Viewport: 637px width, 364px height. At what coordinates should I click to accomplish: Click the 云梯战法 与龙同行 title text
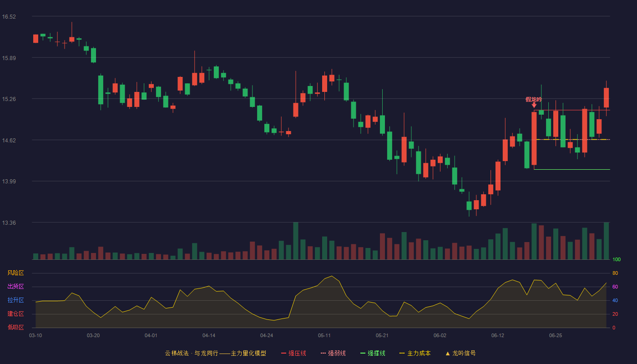(x=192, y=353)
